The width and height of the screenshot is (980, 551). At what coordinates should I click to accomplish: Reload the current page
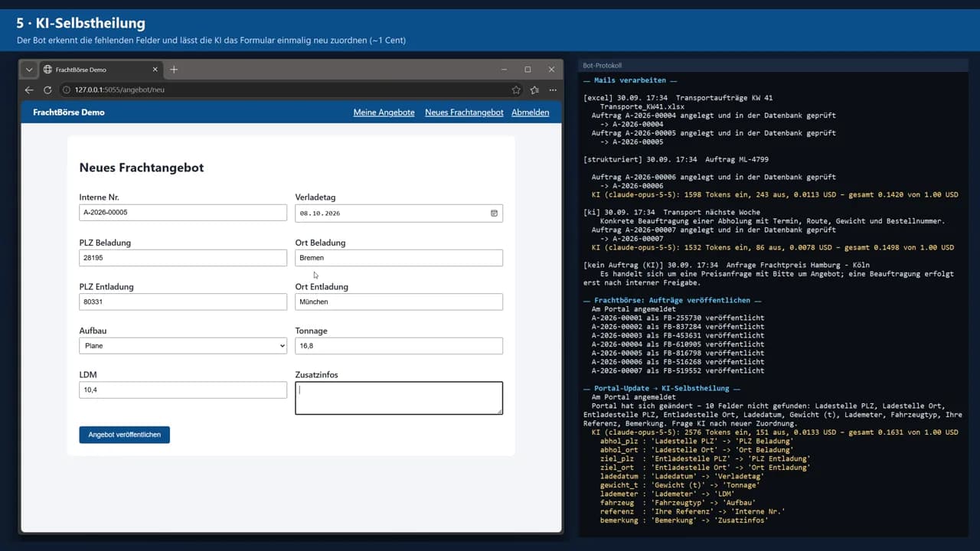[x=47, y=90]
